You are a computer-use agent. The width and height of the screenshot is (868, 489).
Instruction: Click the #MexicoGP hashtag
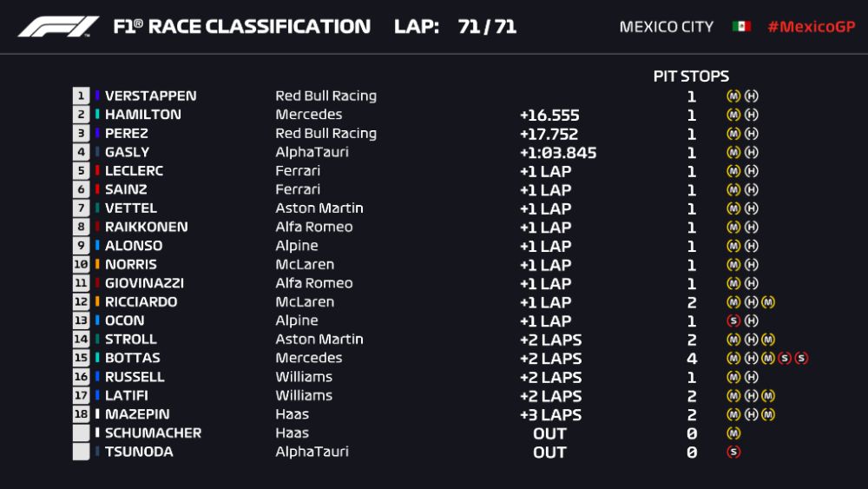pyautogui.click(x=811, y=27)
